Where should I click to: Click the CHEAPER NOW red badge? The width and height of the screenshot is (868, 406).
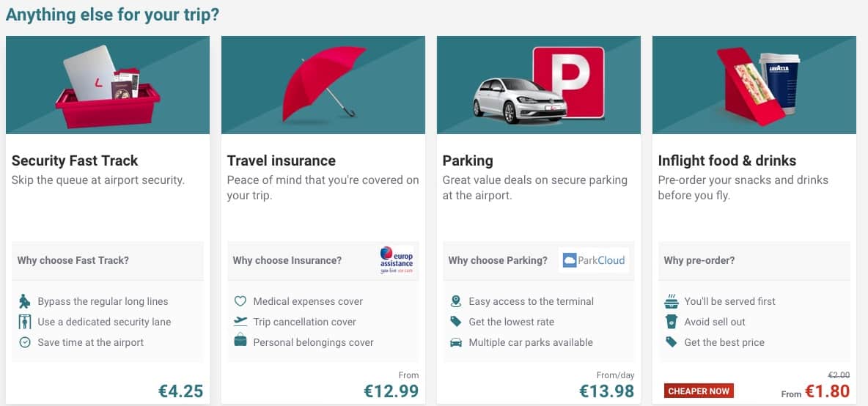click(x=699, y=391)
